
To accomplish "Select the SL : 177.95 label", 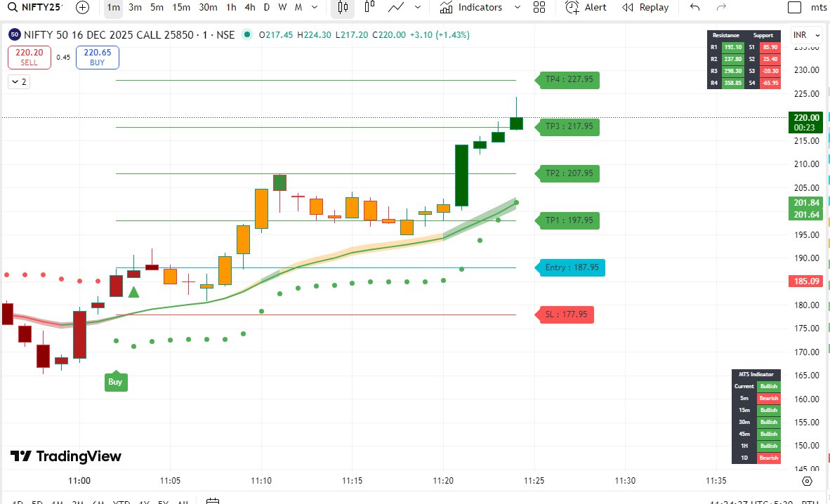I will pos(566,314).
